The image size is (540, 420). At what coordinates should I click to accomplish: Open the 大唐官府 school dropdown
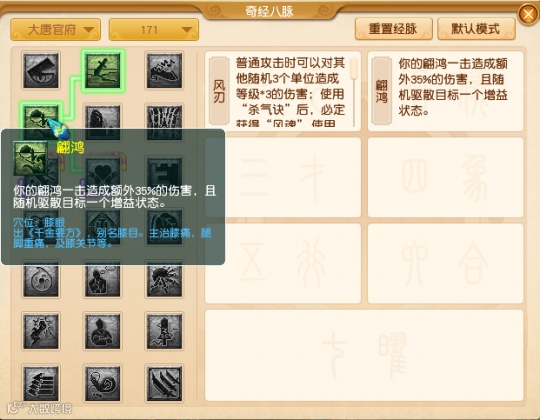(55, 30)
